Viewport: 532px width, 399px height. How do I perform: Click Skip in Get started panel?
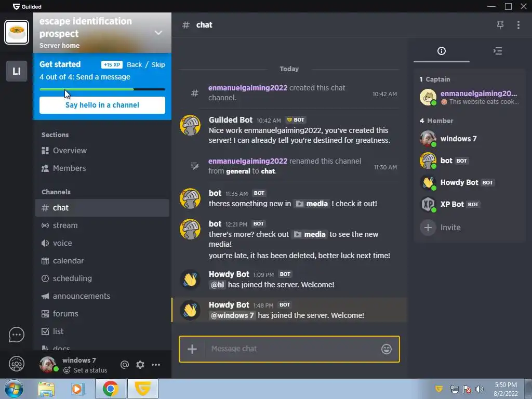click(x=158, y=64)
